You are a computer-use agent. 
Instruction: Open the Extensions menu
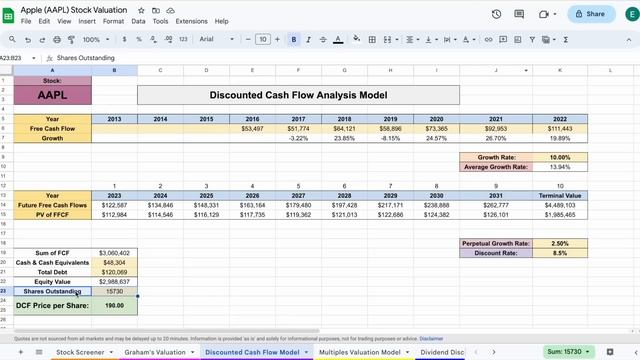(x=191, y=21)
